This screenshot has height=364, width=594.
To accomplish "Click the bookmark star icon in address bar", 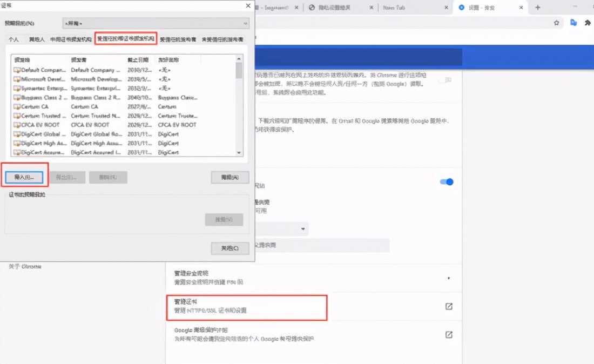I will pyautogui.click(x=556, y=23).
